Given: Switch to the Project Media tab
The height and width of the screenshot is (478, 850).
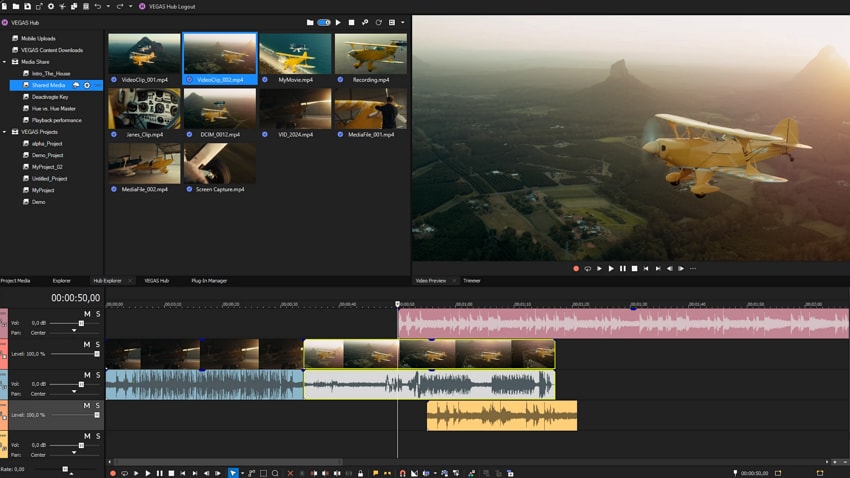Looking at the screenshot, I should tap(15, 281).
